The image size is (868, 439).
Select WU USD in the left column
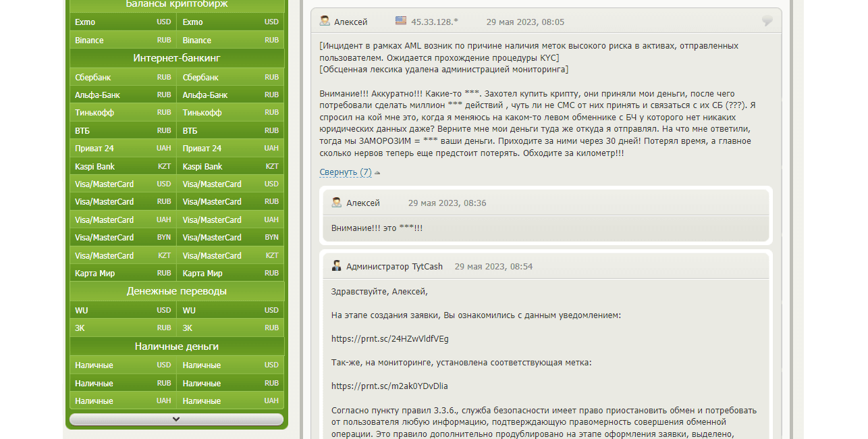click(122, 310)
